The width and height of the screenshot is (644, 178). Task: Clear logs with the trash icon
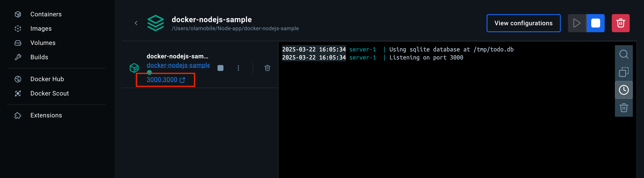624,108
